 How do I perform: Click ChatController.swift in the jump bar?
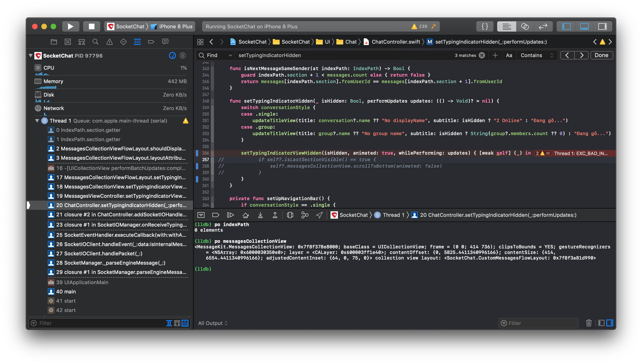(392, 42)
